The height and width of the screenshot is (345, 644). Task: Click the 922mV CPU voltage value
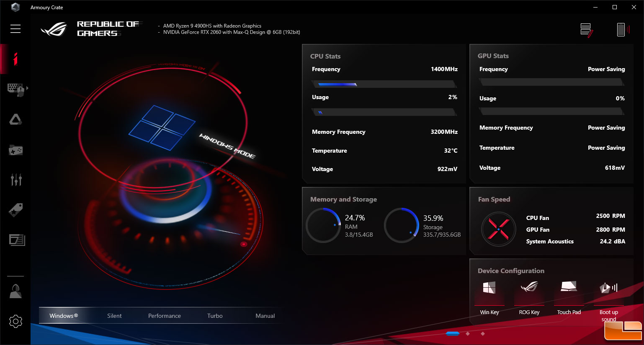tap(447, 169)
